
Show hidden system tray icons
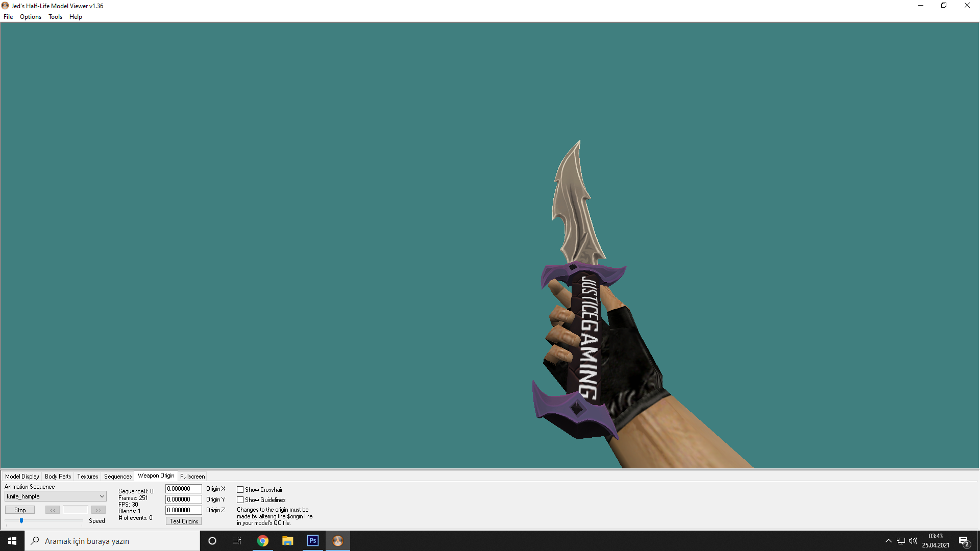[889, 541]
